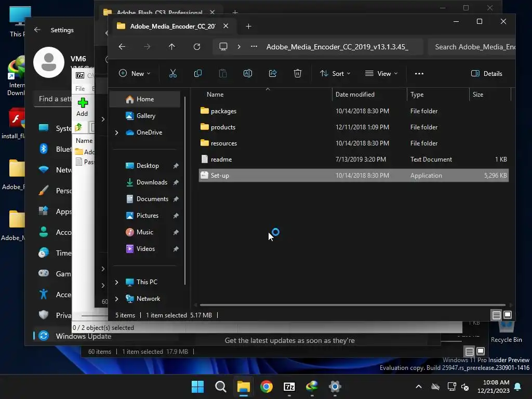Click the address bar path text
This screenshot has height=399, width=532.
coord(337,47)
